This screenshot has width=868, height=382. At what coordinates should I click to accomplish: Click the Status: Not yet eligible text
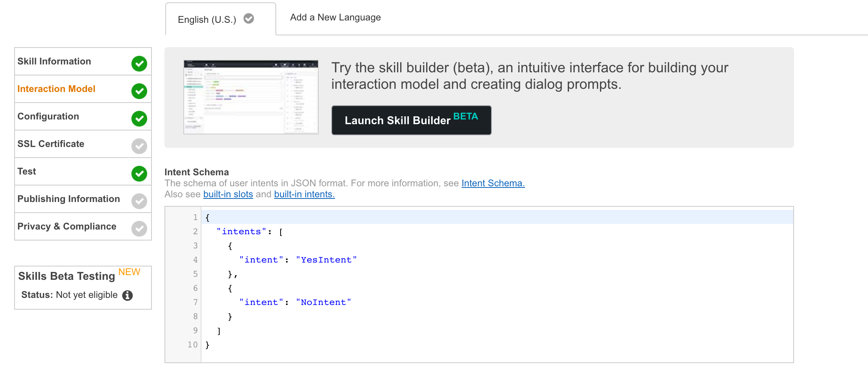point(69,295)
